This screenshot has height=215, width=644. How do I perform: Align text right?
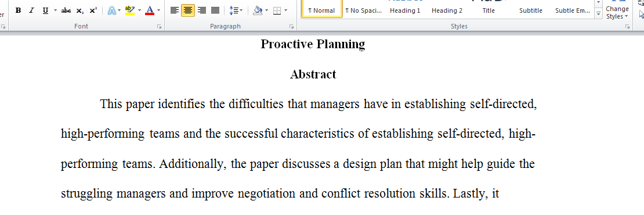click(x=202, y=10)
